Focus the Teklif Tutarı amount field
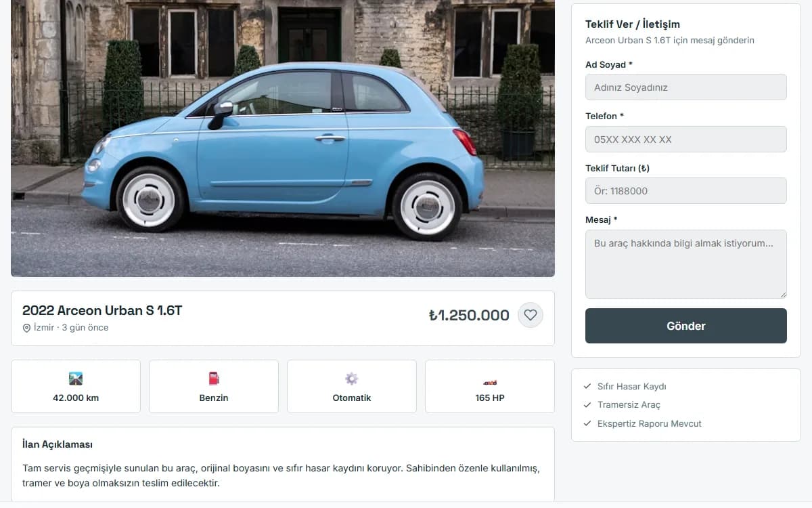The width and height of the screenshot is (812, 508). coord(686,190)
